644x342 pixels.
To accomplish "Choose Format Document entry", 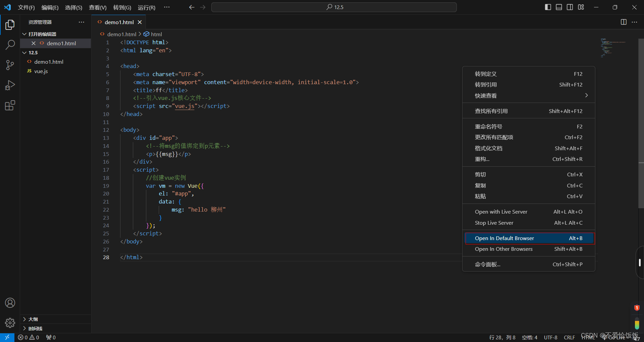I will pyautogui.click(x=529, y=148).
